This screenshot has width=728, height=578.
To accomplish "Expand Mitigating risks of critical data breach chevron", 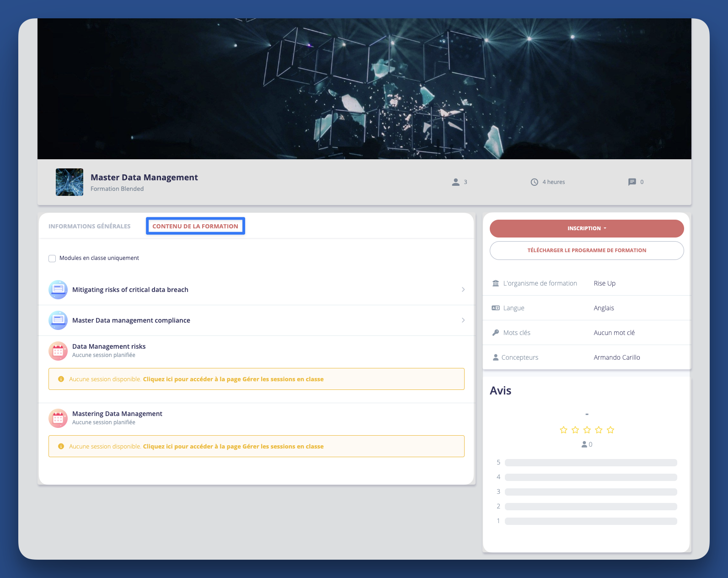I will [463, 290].
